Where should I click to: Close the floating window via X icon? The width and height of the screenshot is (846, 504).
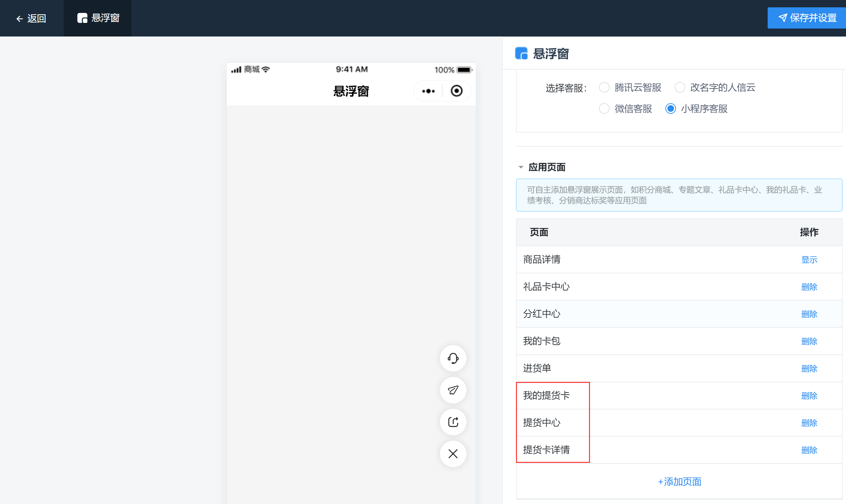(x=453, y=454)
